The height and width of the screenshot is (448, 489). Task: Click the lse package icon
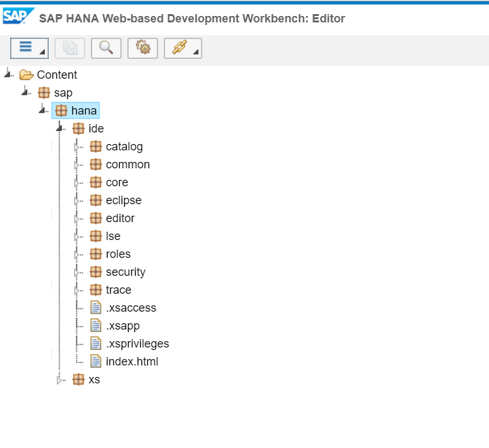(x=96, y=236)
